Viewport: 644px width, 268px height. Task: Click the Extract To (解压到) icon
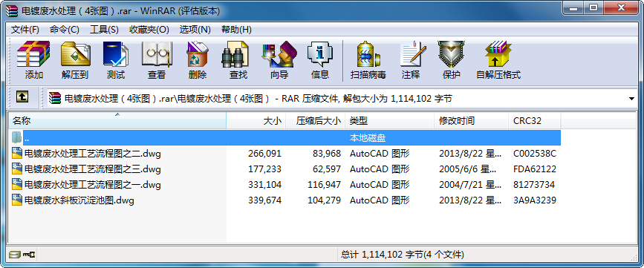click(75, 54)
